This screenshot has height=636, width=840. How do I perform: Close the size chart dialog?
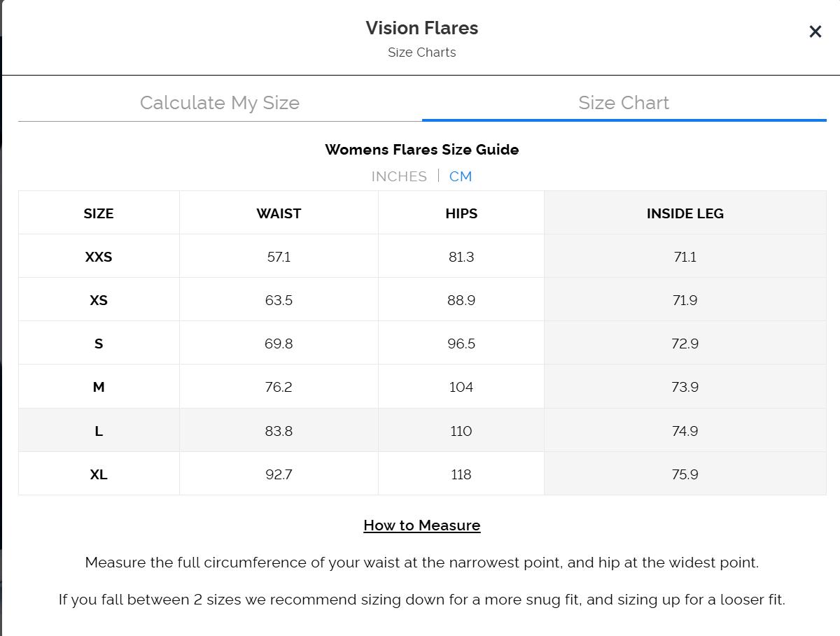814,31
